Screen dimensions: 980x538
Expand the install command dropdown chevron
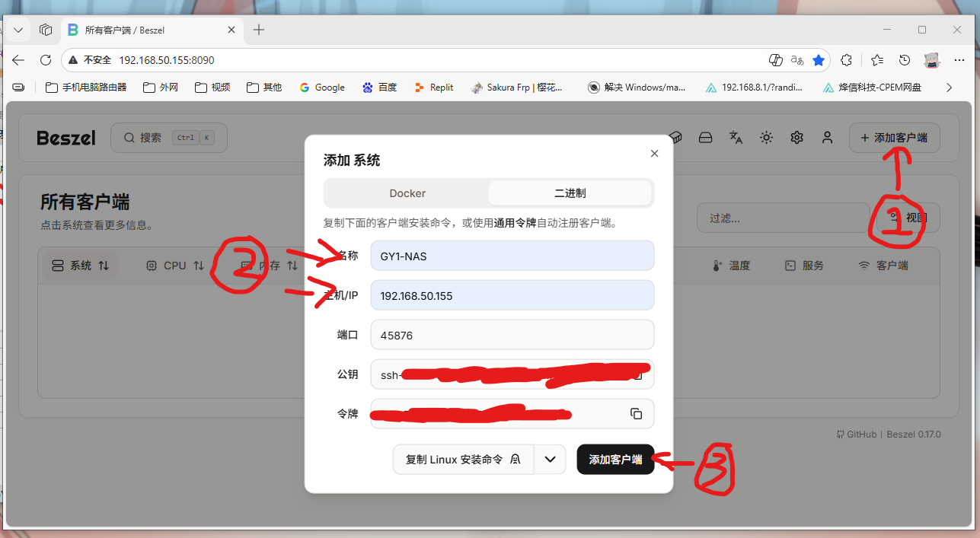click(x=550, y=460)
